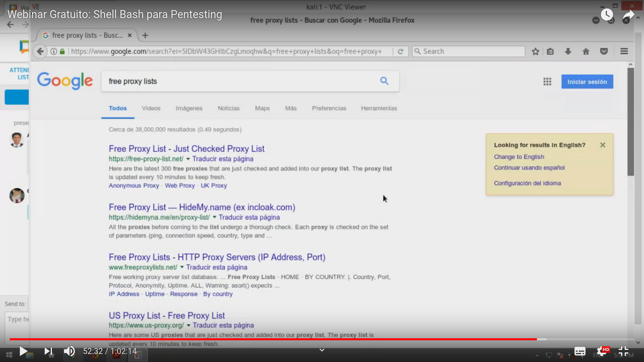Open Firefox downloads arrow
Screen dimensions: 644x362
coord(568,51)
